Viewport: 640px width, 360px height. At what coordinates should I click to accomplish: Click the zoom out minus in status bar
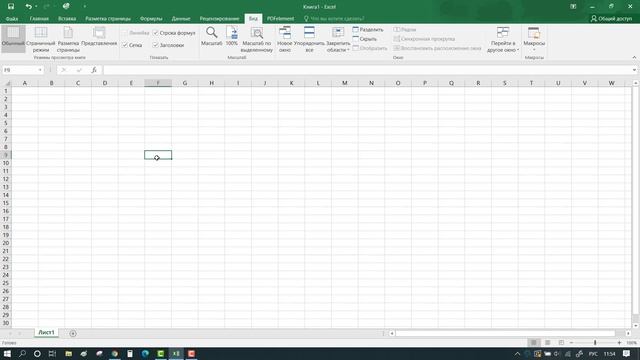click(x=571, y=343)
